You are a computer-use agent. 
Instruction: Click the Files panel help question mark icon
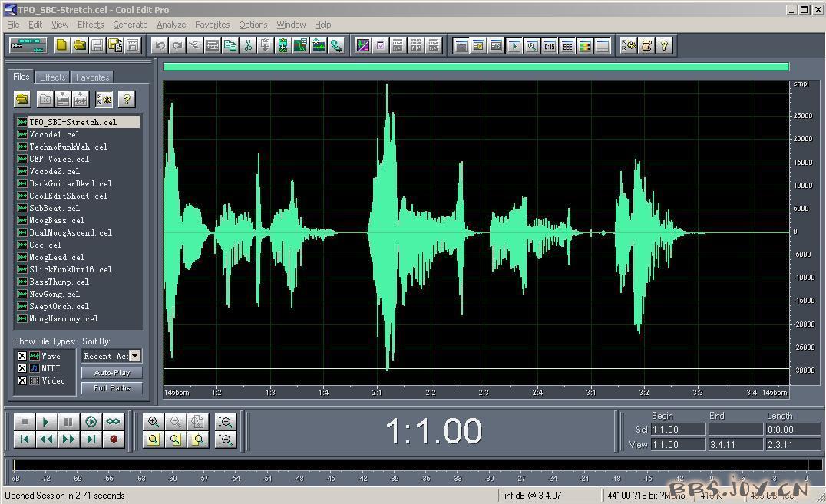[127, 99]
